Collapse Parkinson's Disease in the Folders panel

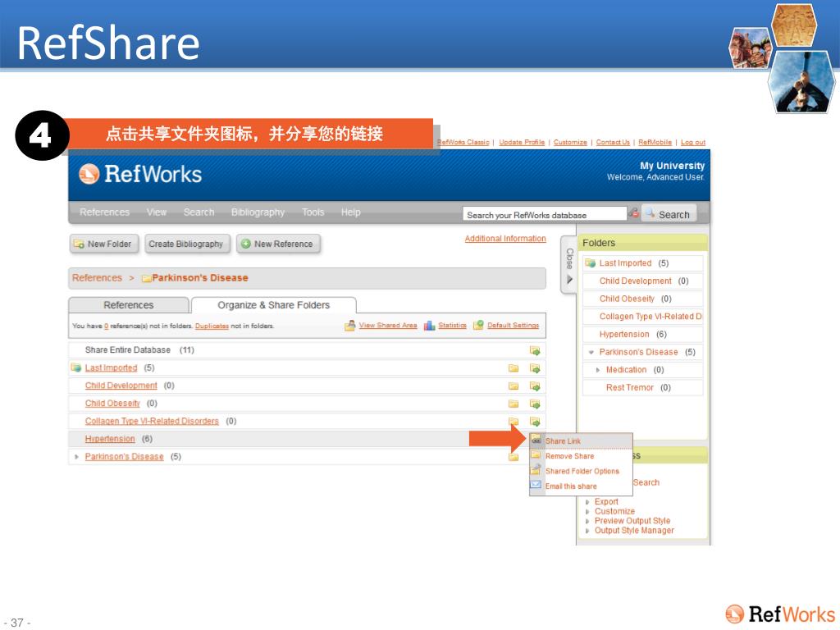click(591, 353)
